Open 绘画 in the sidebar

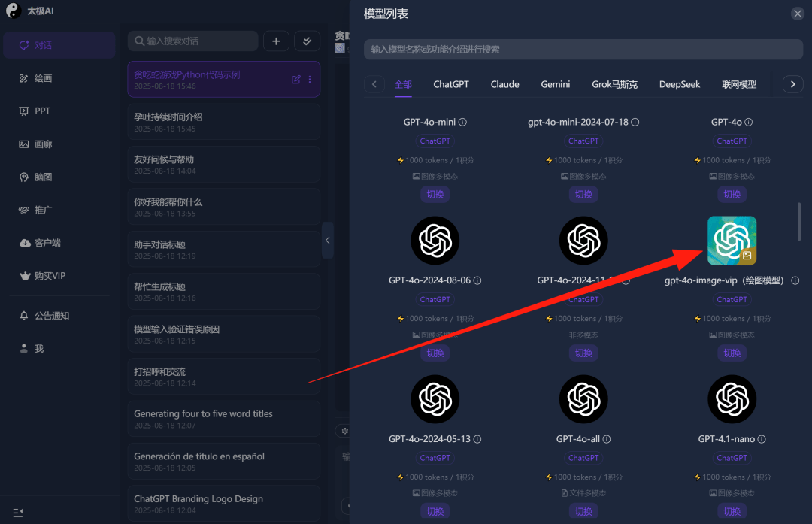point(43,78)
